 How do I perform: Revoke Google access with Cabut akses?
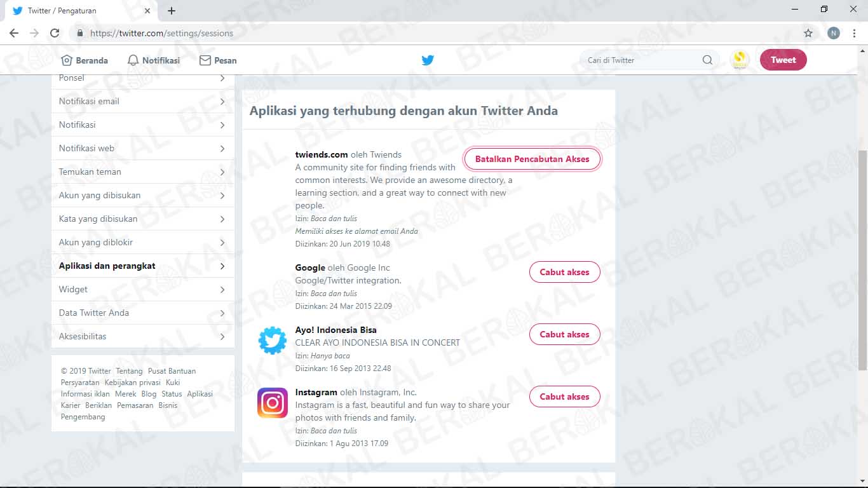(564, 272)
